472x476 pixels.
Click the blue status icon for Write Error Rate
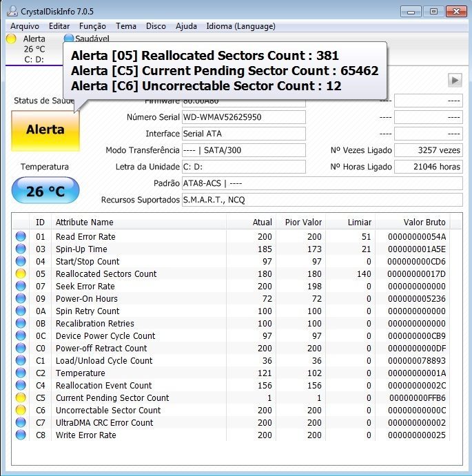[x=21, y=435]
